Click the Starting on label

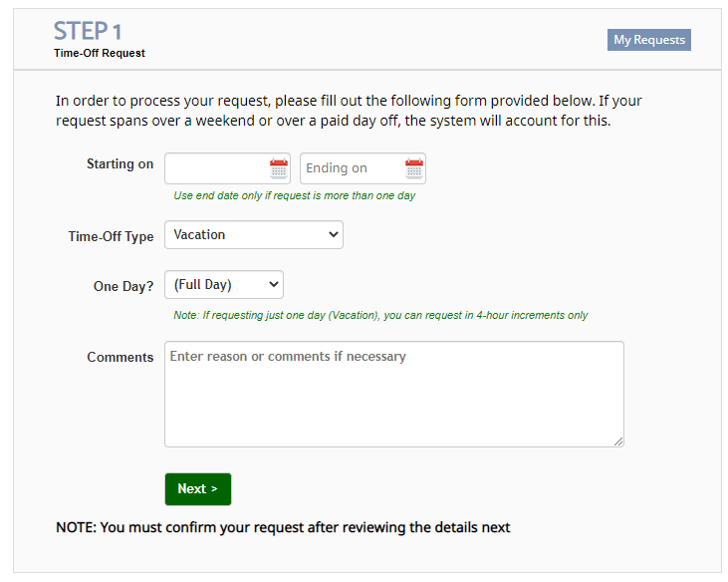click(x=120, y=164)
